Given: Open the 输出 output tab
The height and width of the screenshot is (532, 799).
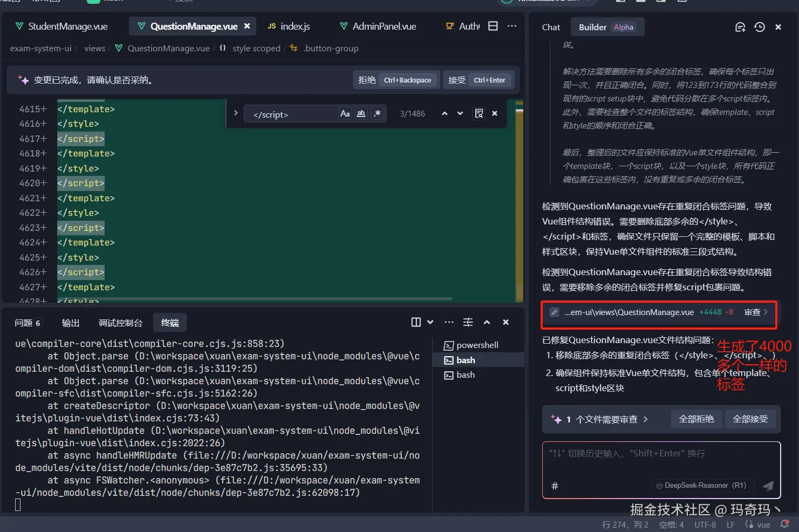Looking at the screenshot, I should (x=71, y=323).
